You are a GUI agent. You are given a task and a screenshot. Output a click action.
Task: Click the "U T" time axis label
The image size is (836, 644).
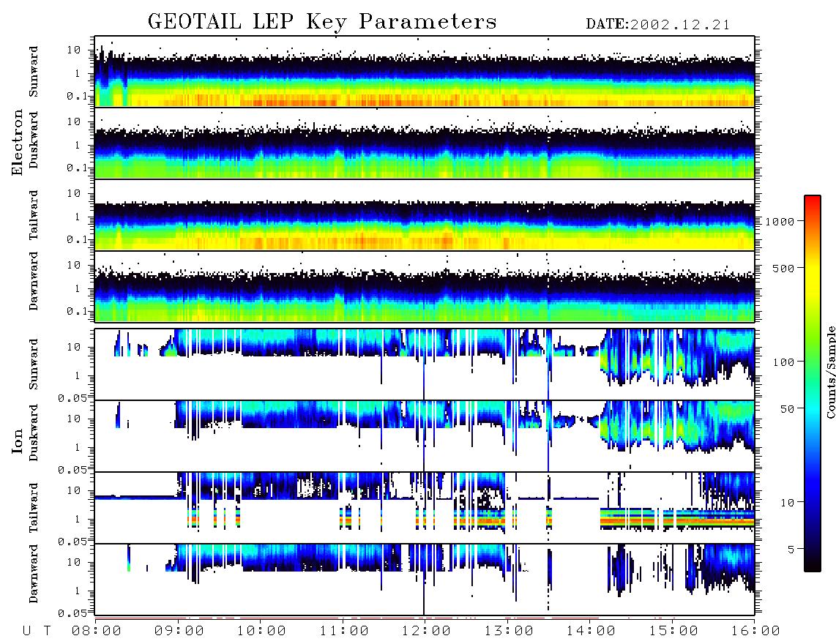[37, 632]
